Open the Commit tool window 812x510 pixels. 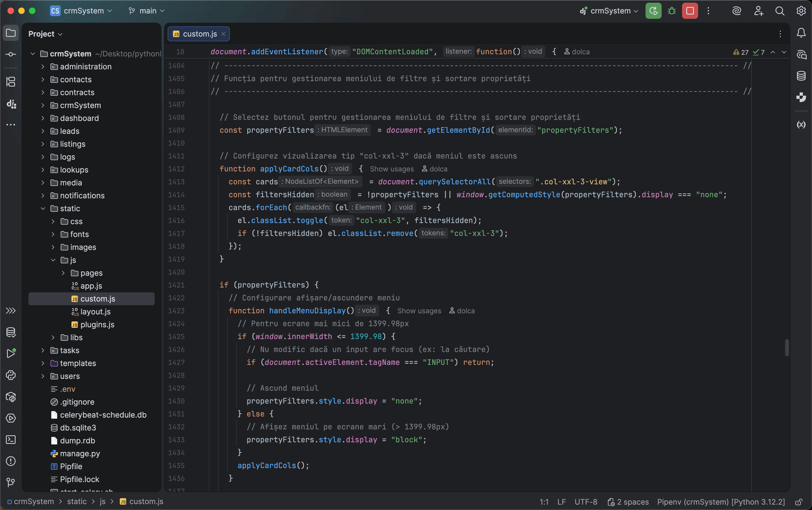click(11, 54)
